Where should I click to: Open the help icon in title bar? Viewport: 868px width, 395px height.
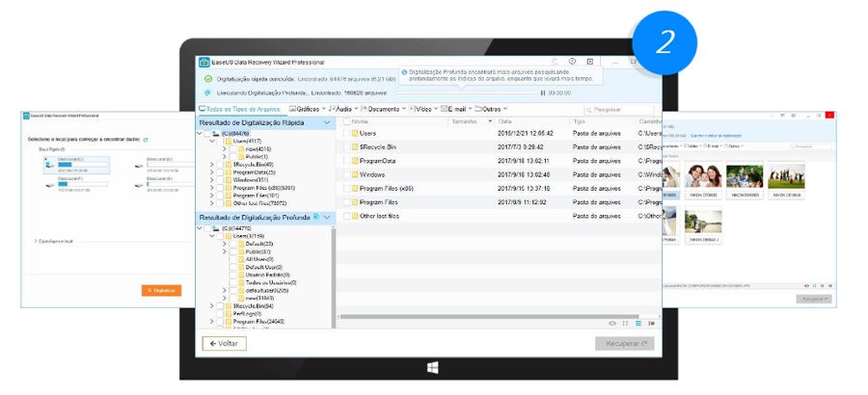pos(572,62)
